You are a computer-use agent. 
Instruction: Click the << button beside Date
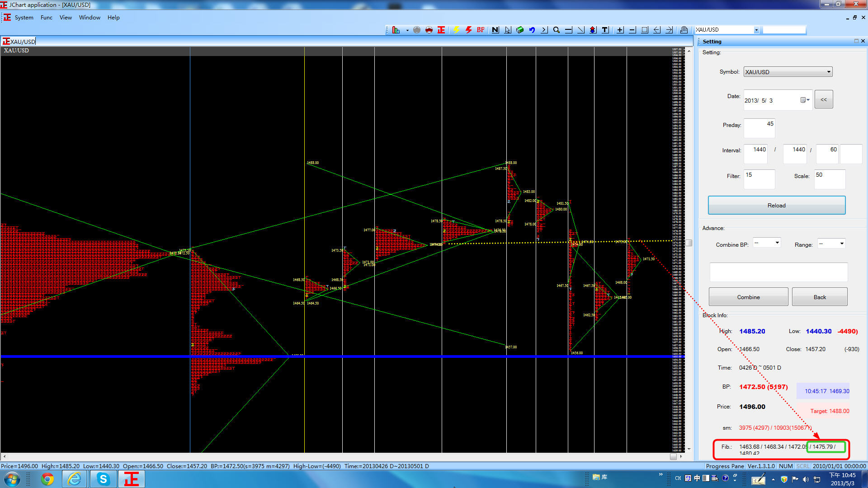point(824,99)
